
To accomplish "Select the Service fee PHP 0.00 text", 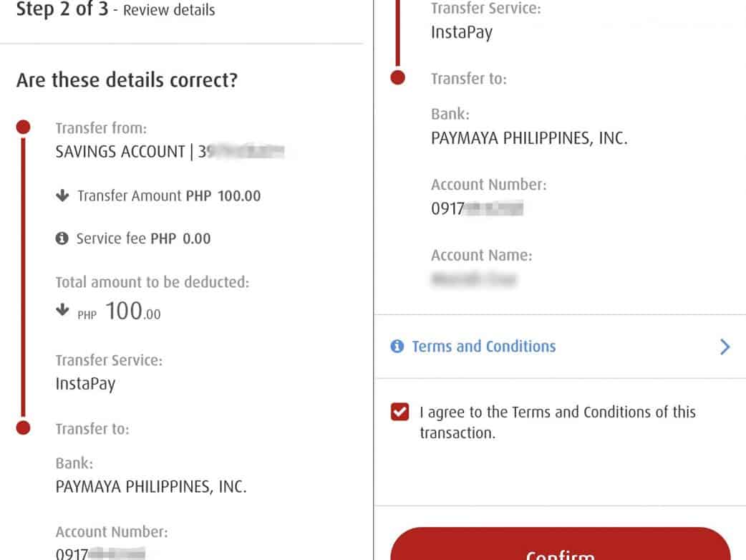I will click(x=143, y=238).
